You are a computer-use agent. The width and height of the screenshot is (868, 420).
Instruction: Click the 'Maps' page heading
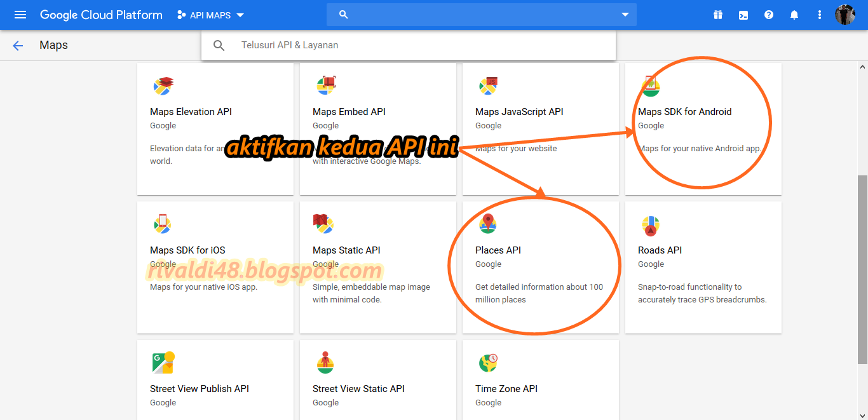[x=53, y=45]
